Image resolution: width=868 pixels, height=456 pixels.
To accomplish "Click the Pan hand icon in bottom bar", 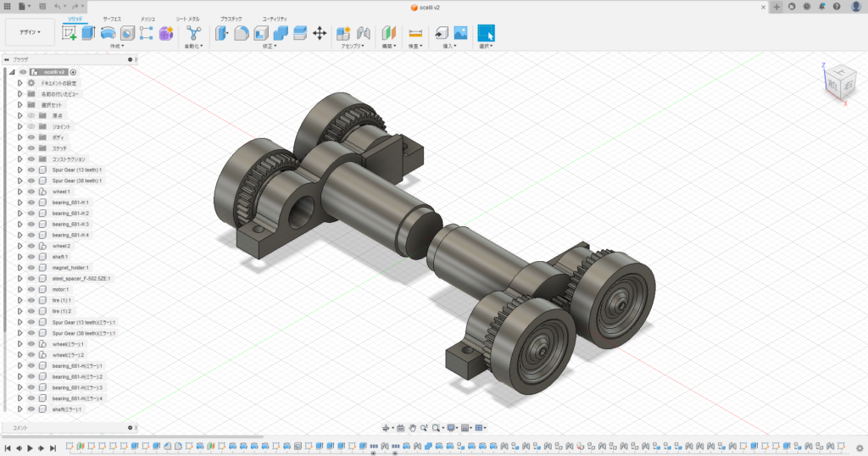I will pyautogui.click(x=413, y=428).
